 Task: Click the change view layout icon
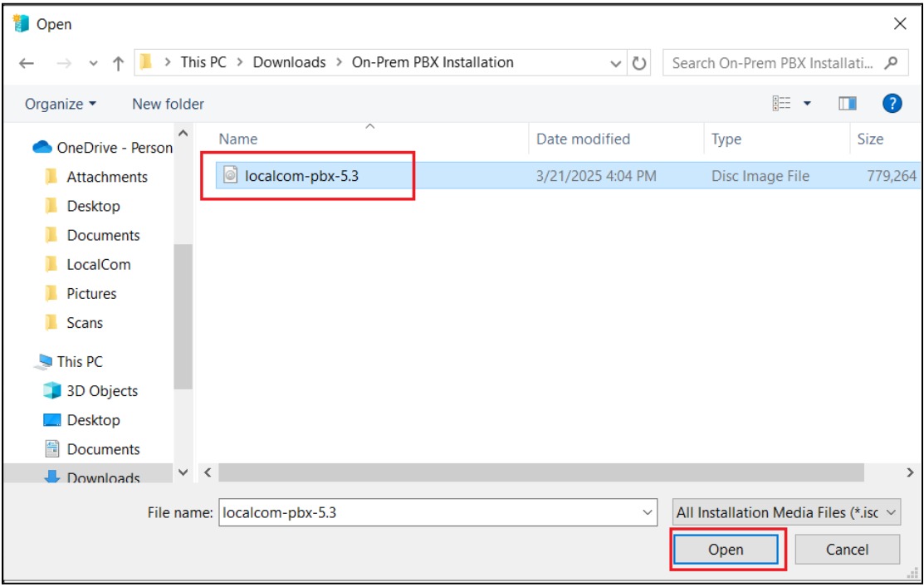click(781, 104)
